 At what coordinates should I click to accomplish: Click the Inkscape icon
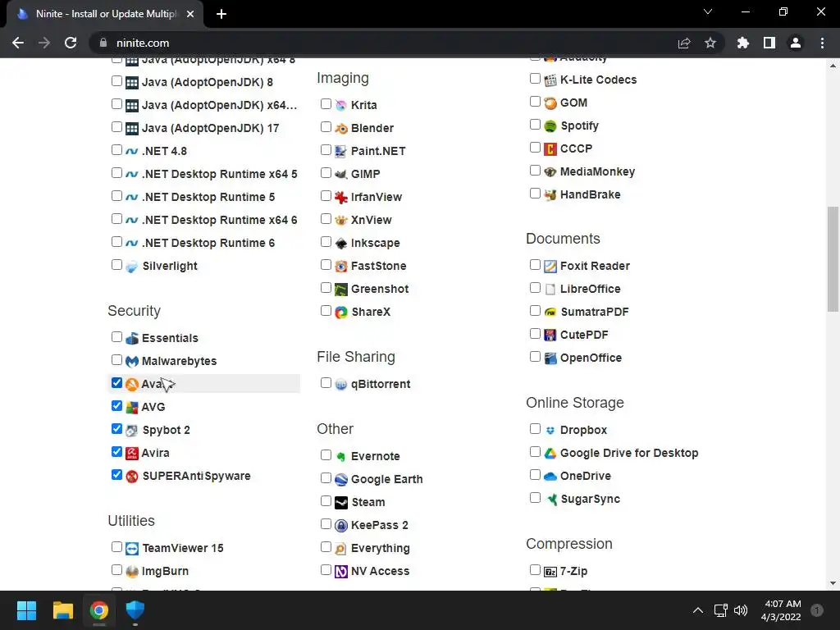(340, 243)
